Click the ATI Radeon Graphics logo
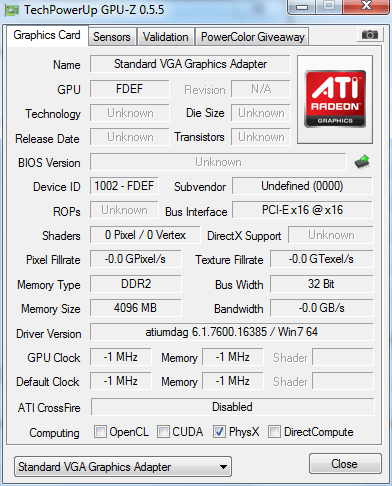 pyautogui.click(x=335, y=99)
